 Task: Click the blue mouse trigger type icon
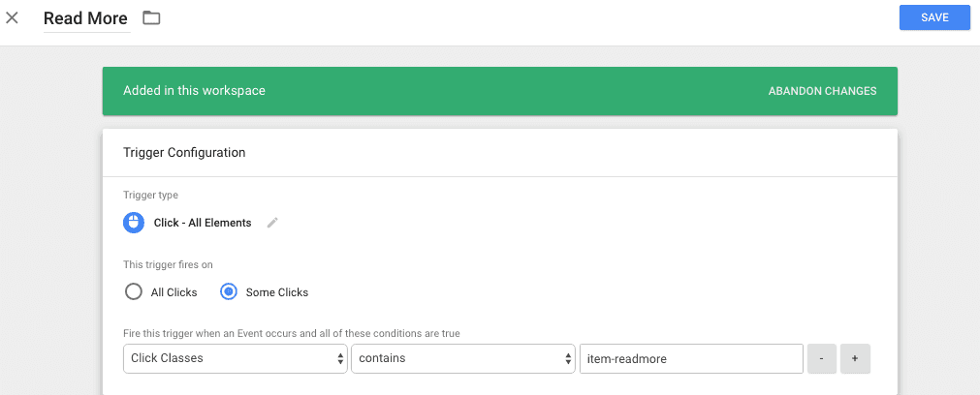click(x=134, y=223)
